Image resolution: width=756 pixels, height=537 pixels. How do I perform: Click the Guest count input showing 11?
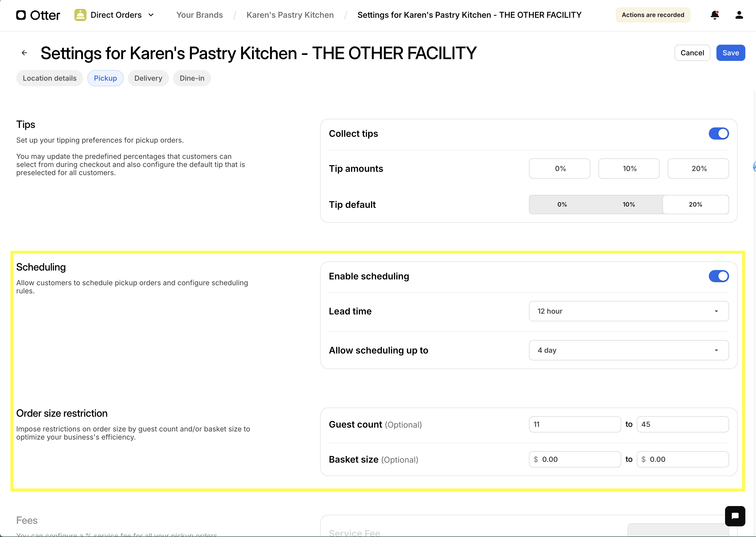pyautogui.click(x=575, y=424)
